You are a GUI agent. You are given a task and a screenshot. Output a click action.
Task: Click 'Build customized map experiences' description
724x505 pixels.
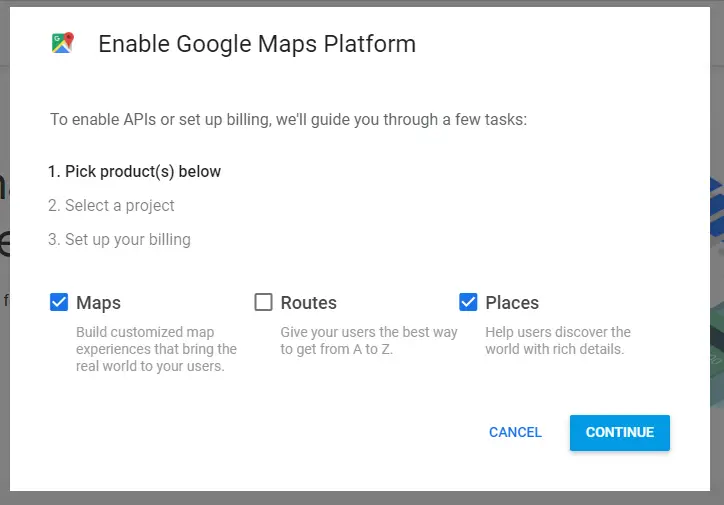[157, 349]
